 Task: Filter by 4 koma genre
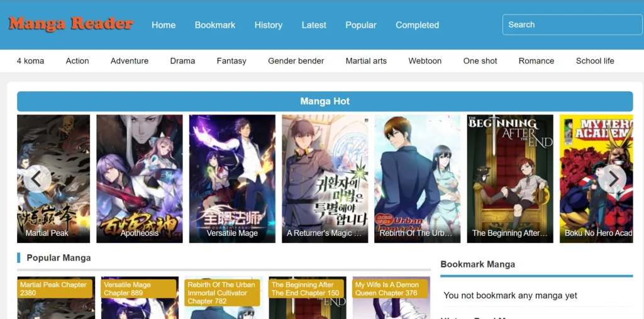(x=30, y=61)
